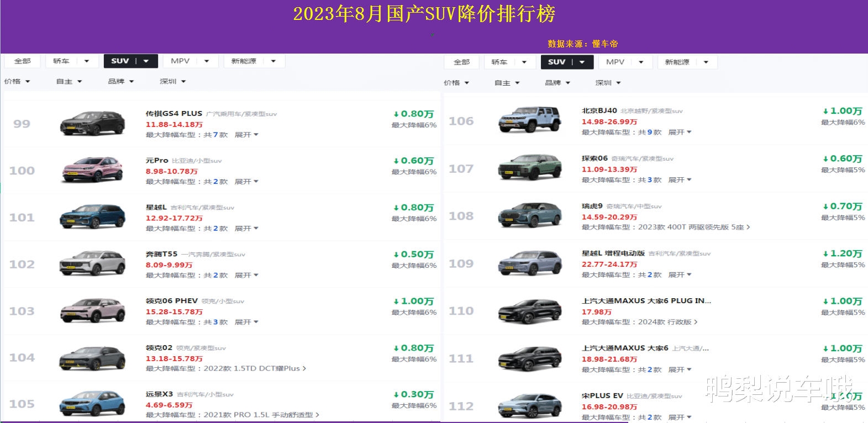Click the 1.20万 price drop for 星越L 增程电动版
Screen dimensions: 868x423
pos(843,253)
